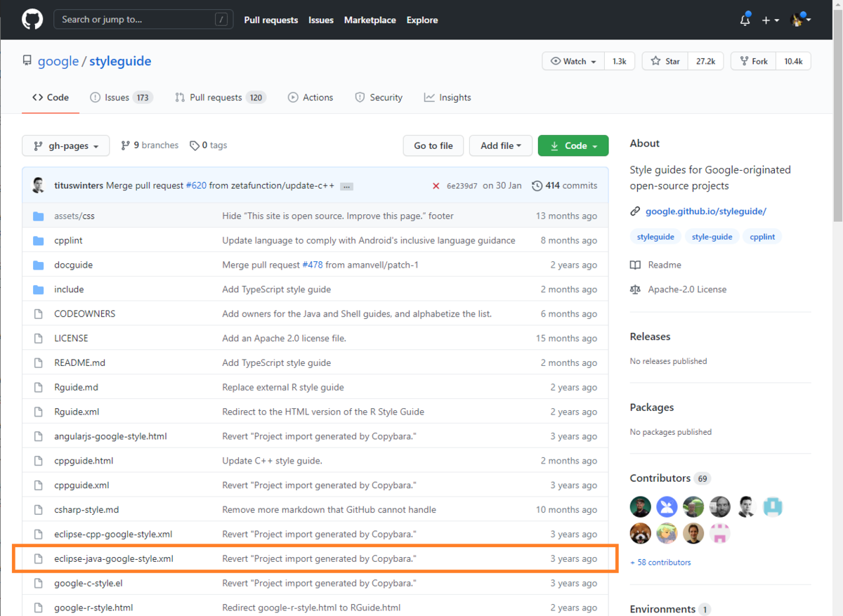The image size is (843, 616).
Task: Open the cpplint folder
Action: pos(69,240)
